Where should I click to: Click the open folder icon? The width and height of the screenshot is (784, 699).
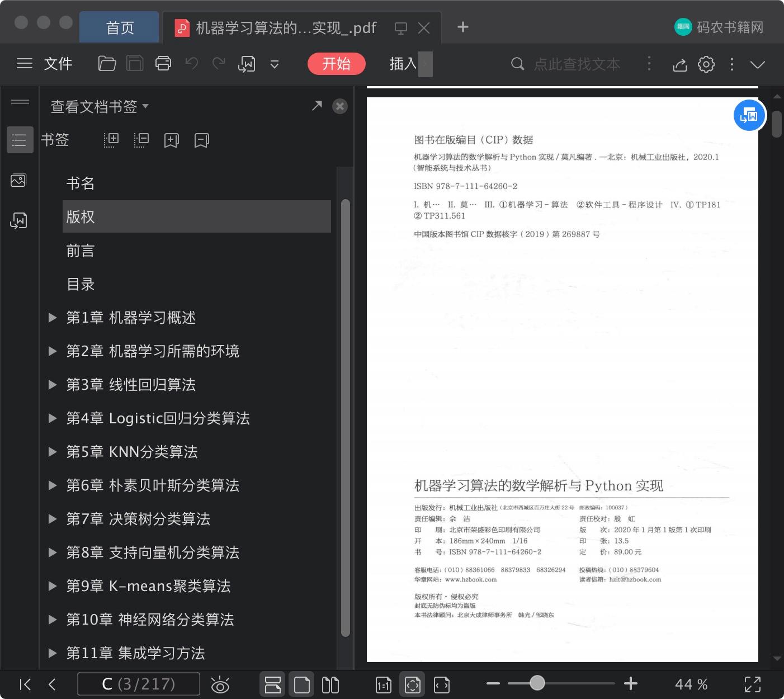pyautogui.click(x=107, y=64)
